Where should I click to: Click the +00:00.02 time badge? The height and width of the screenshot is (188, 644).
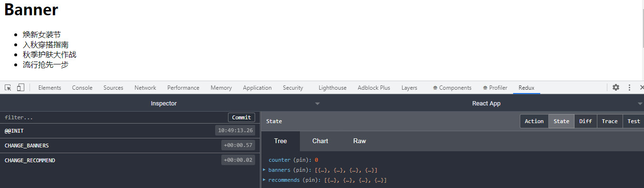click(238, 160)
